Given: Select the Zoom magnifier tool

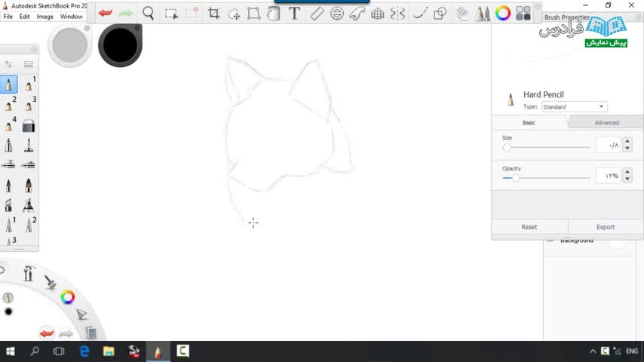Looking at the screenshot, I should pyautogui.click(x=149, y=13).
